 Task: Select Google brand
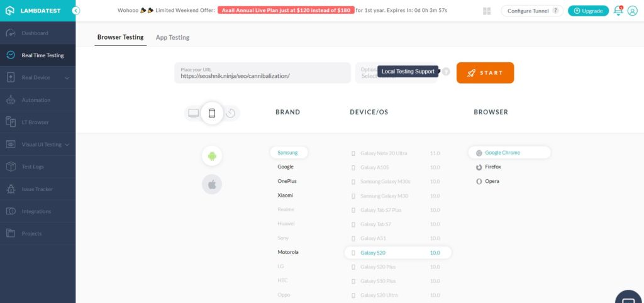(x=286, y=167)
